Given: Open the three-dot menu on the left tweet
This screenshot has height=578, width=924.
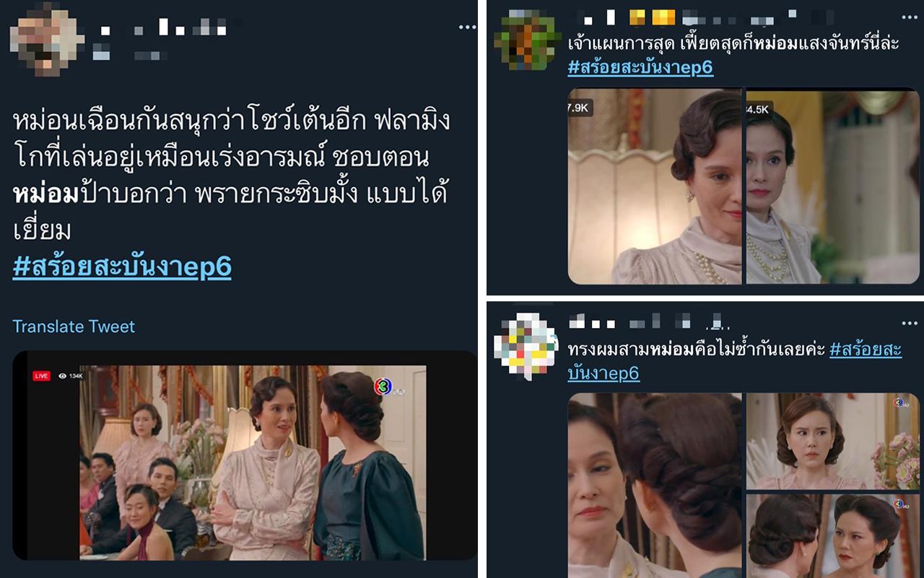Looking at the screenshot, I should tap(467, 27).
